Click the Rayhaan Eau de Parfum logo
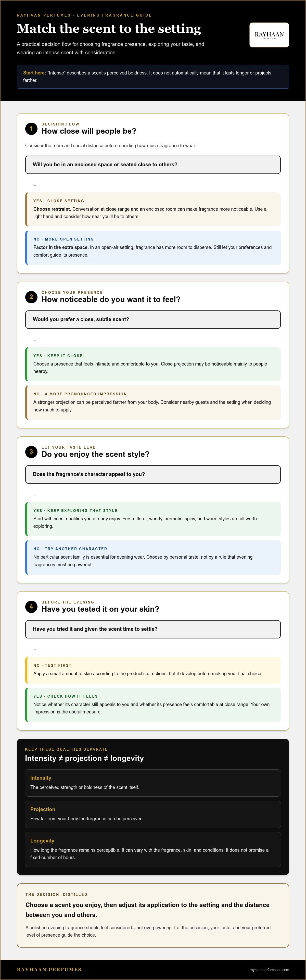The height and width of the screenshot is (980, 306). tap(269, 35)
